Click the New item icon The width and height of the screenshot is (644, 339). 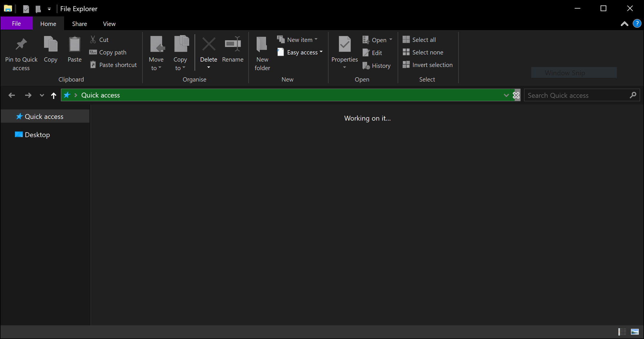tap(281, 39)
